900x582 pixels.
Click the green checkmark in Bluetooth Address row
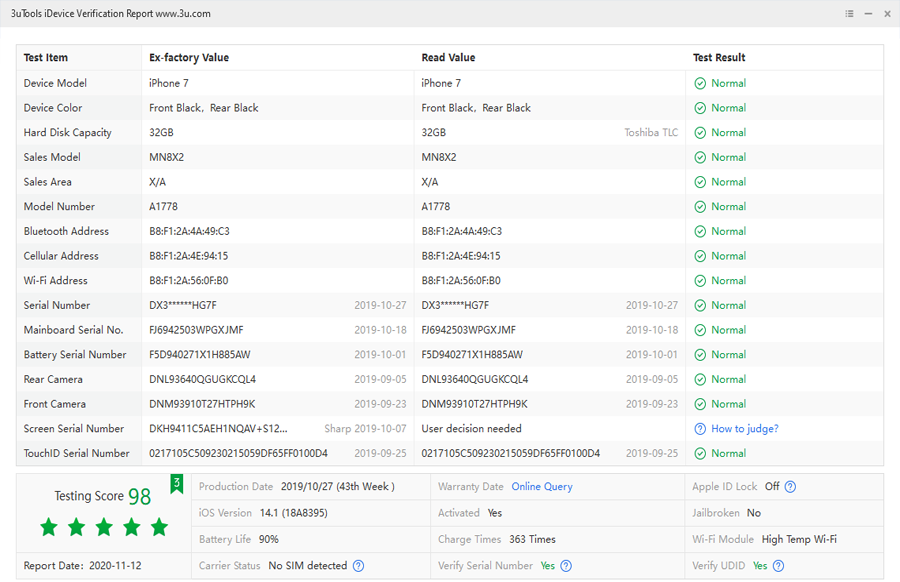(700, 231)
